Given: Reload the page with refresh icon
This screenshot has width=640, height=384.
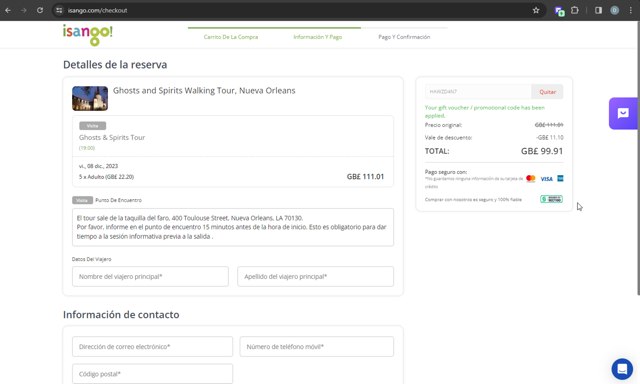Looking at the screenshot, I should click(40, 10).
